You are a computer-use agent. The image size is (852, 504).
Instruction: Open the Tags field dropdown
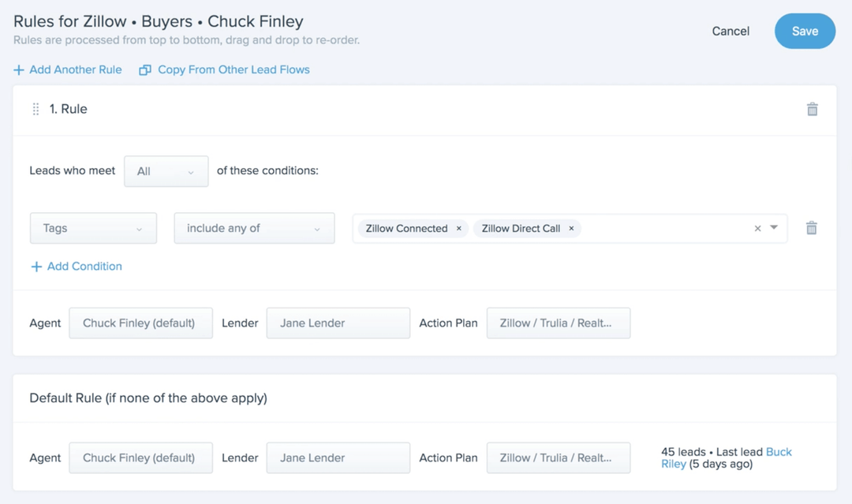[x=93, y=229]
